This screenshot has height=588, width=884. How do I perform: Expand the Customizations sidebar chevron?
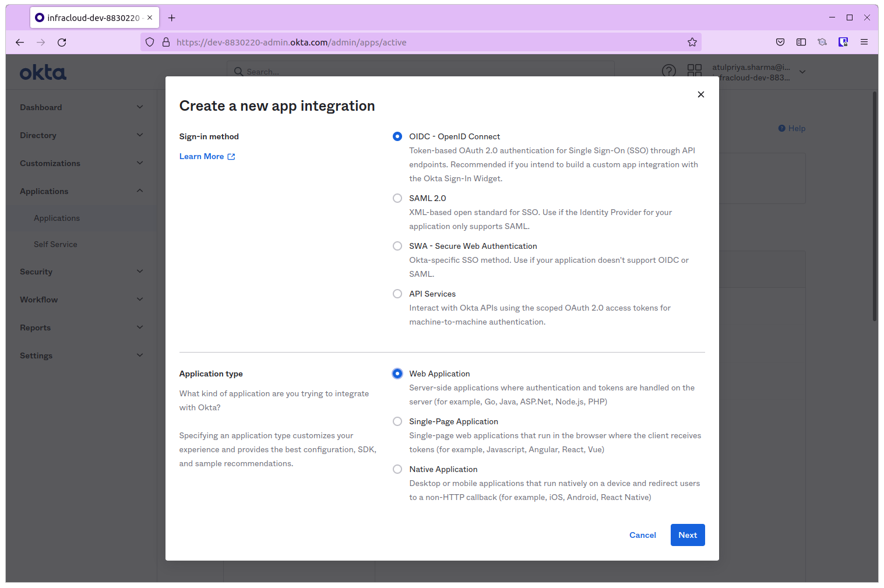pyautogui.click(x=140, y=163)
